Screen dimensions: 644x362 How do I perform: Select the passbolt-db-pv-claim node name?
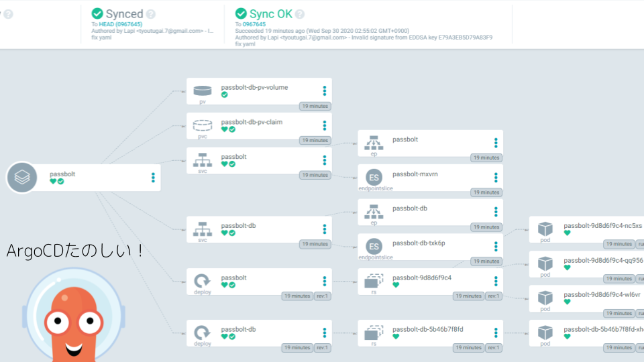click(x=252, y=122)
